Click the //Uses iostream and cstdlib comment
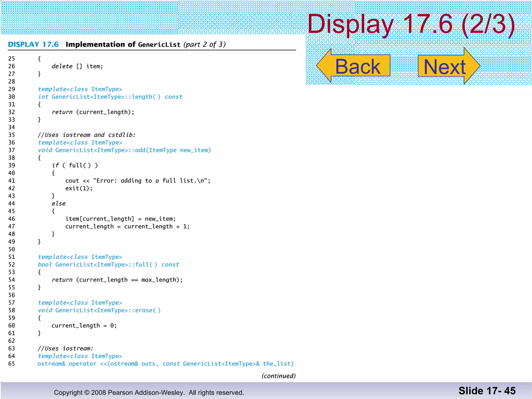Viewport: 532px width, 399px height. [87, 135]
